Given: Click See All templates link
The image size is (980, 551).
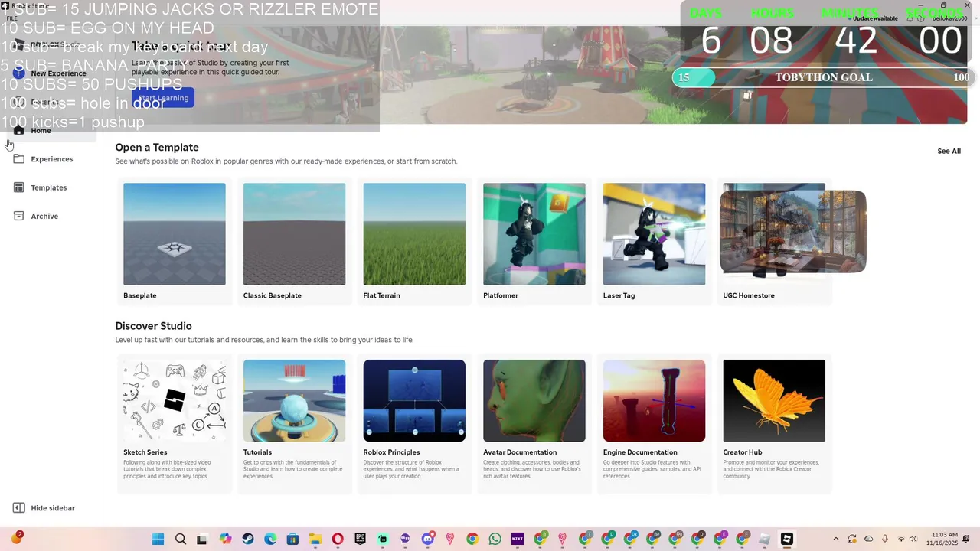Looking at the screenshot, I should (x=949, y=151).
